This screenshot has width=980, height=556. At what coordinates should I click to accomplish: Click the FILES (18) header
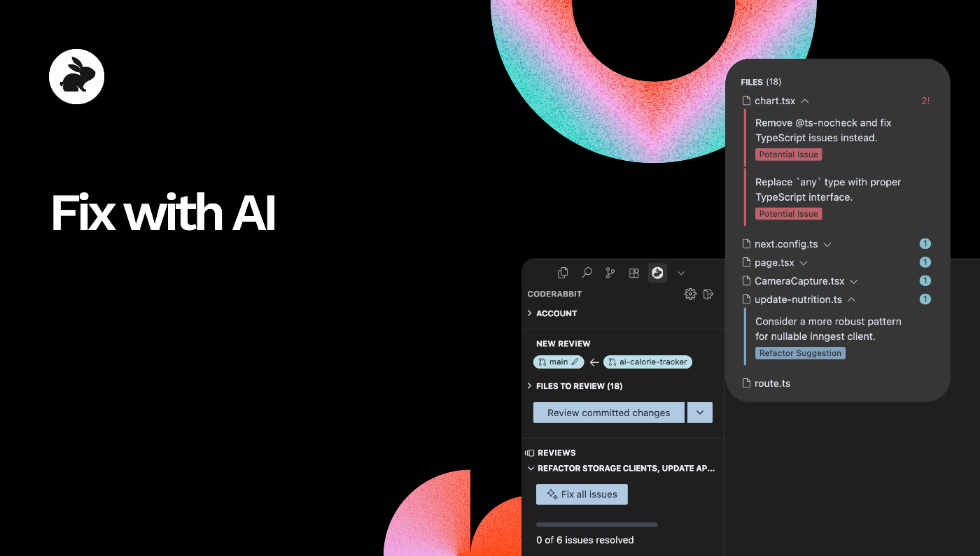point(761,82)
